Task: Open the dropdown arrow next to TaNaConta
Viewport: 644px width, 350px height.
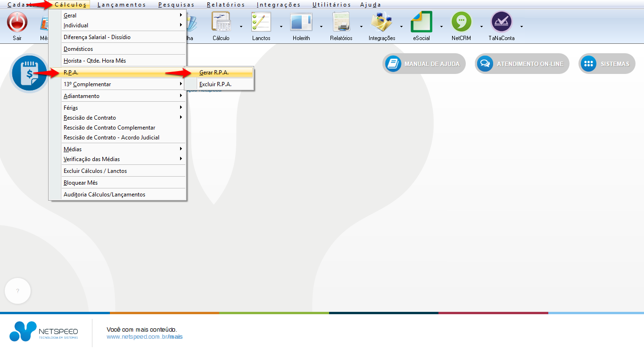Action: tap(521, 26)
